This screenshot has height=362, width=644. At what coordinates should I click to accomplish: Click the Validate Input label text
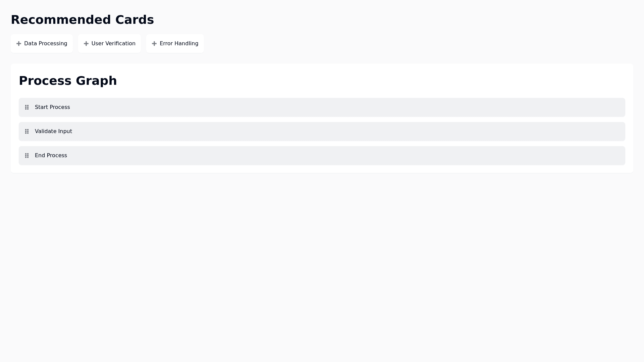(x=53, y=131)
